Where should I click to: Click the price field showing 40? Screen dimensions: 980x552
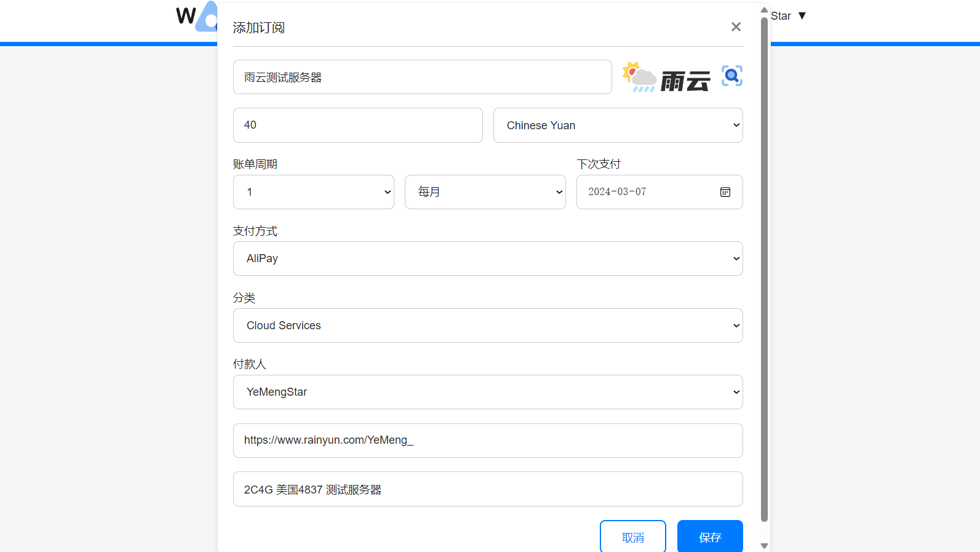point(357,126)
